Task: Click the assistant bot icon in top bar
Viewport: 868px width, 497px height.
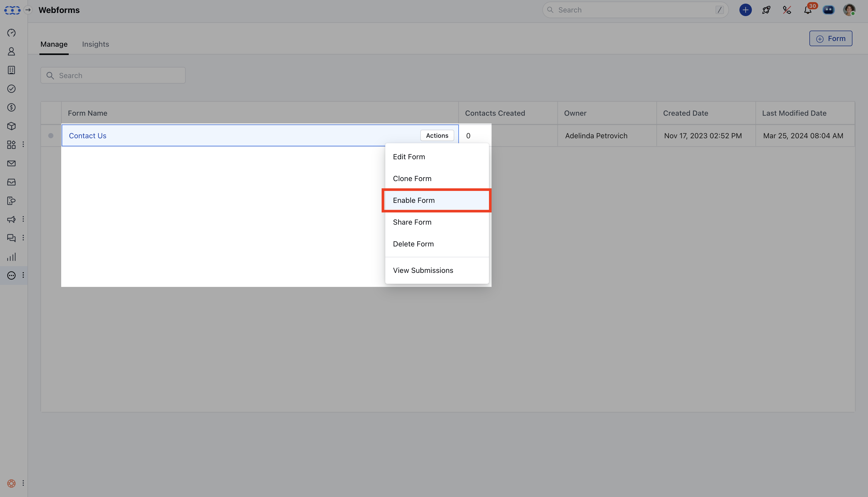Action: pyautogui.click(x=828, y=10)
